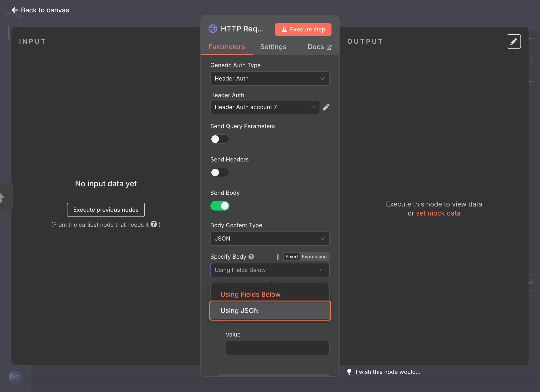Click the HC user avatar
This screenshot has width=540, height=392.
tap(15, 377)
